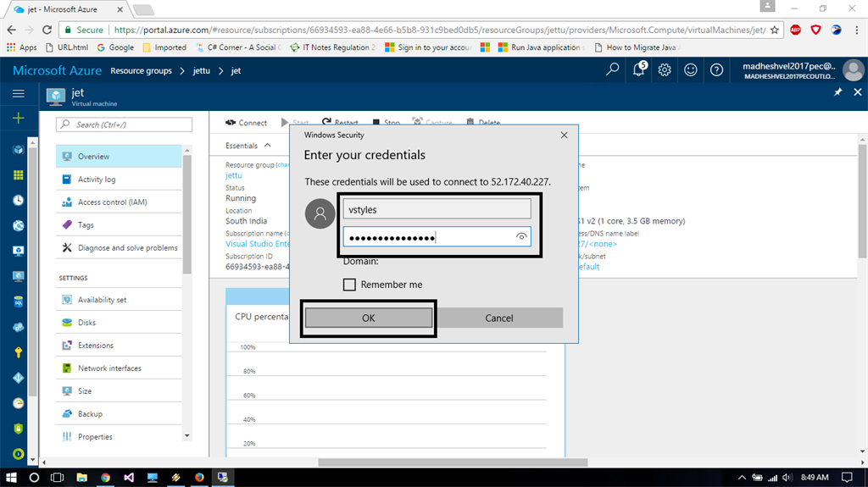Screen dimensions: 868x487
Task: Click Restart in VM toolbar
Action: pyautogui.click(x=340, y=122)
